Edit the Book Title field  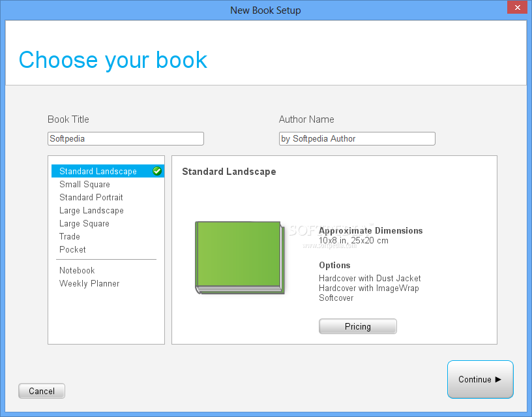pos(126,138)
